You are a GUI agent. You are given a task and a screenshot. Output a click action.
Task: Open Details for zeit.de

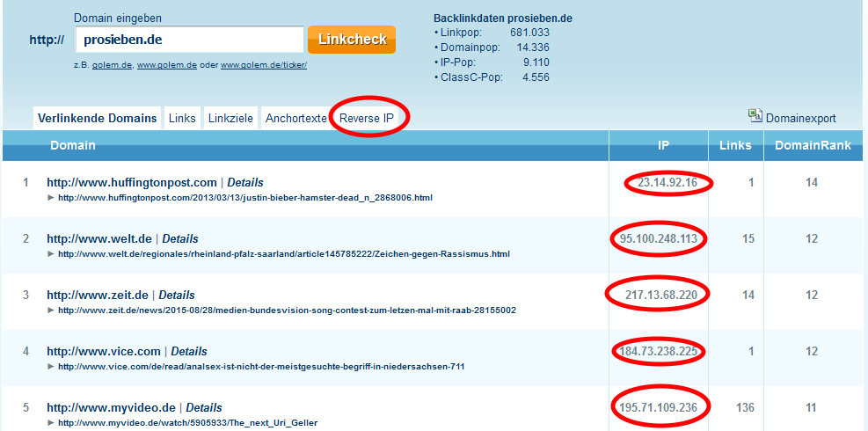click(x=177, y=296)
